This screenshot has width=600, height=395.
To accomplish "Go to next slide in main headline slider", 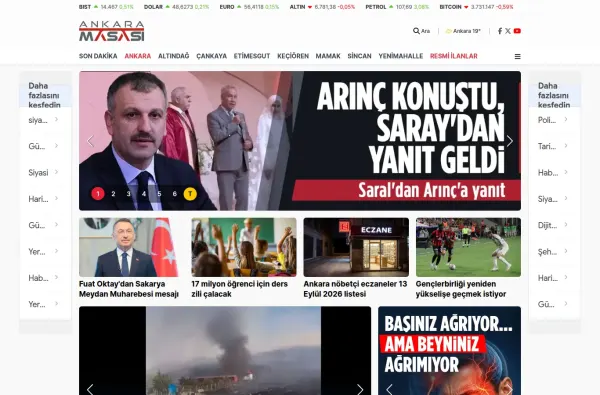I will (510, 141).
